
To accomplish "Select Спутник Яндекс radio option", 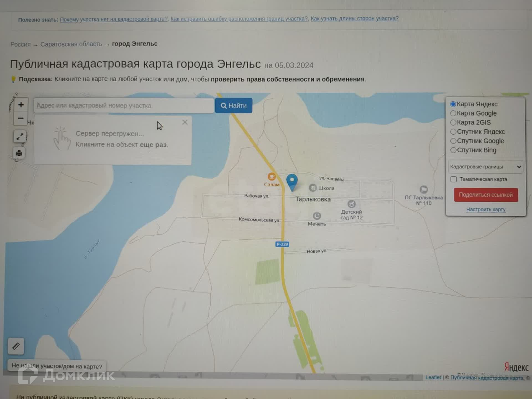I will tap(453, 132).
